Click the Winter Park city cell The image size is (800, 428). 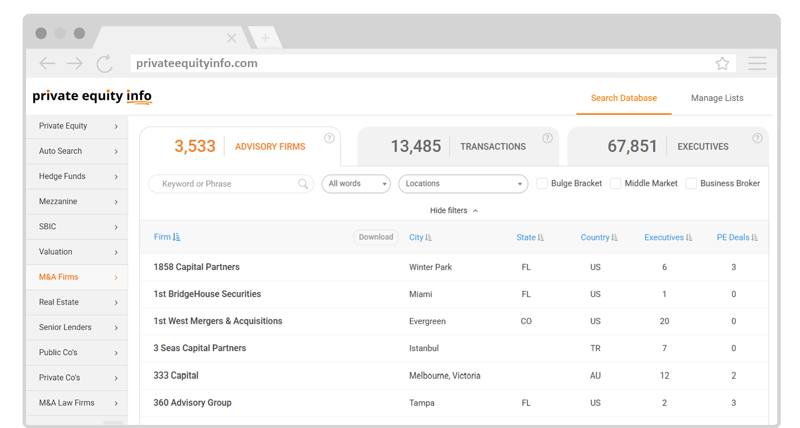click(430, 267)
